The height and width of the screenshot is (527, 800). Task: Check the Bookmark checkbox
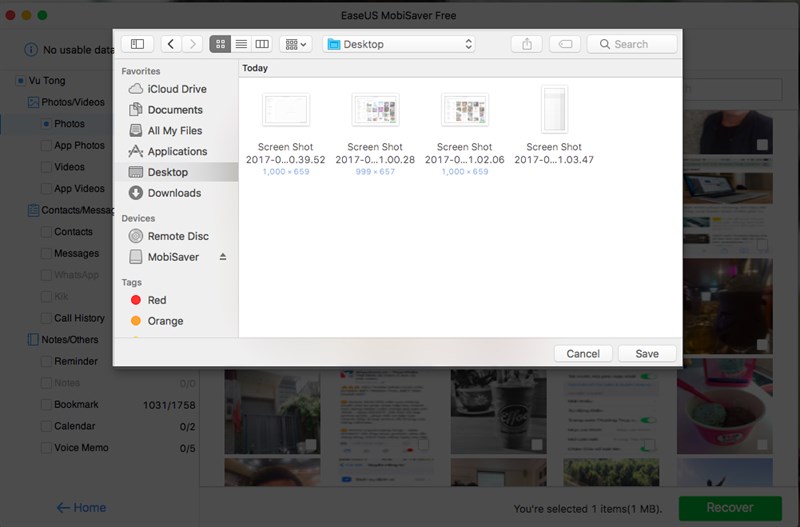46,405
